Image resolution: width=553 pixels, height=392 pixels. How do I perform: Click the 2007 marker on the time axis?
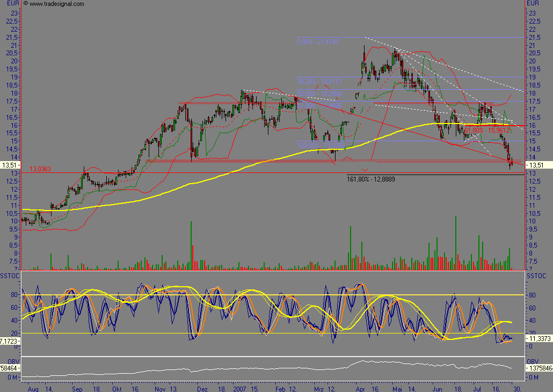(x=239, y=387)
